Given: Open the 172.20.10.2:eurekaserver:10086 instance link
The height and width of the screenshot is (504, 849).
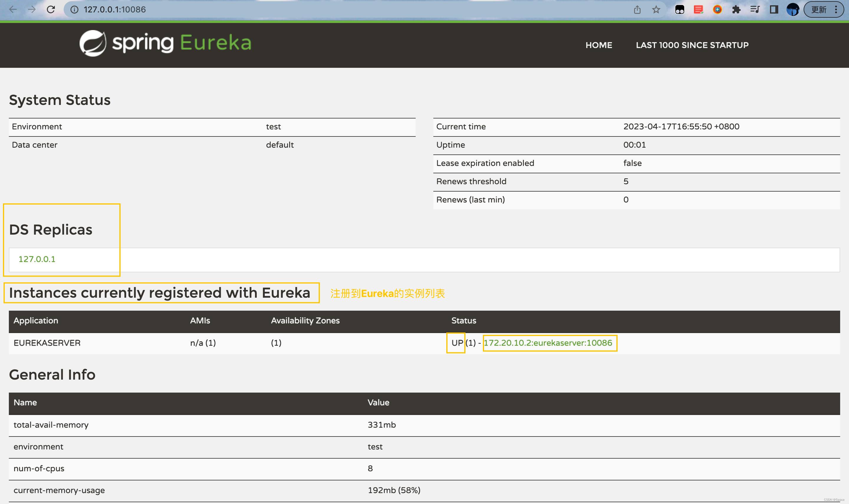Looking at the screenshot, I should click(548, 343).
